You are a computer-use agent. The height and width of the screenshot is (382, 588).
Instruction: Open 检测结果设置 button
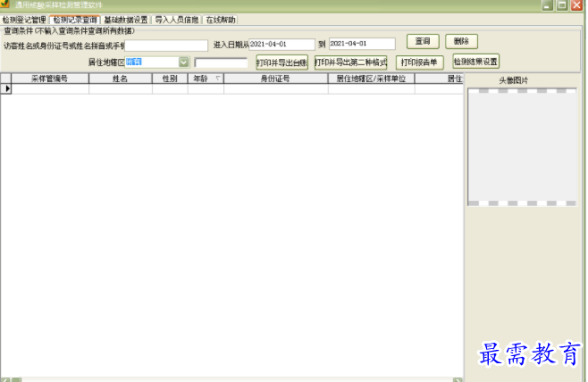click(x=475, y=62)
